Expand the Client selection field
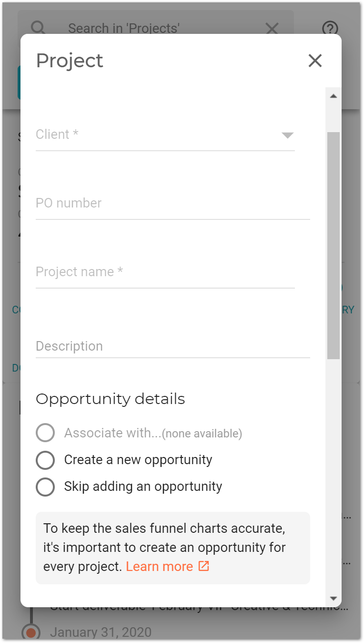Screen dimensions: 364x643 [165, 135]
